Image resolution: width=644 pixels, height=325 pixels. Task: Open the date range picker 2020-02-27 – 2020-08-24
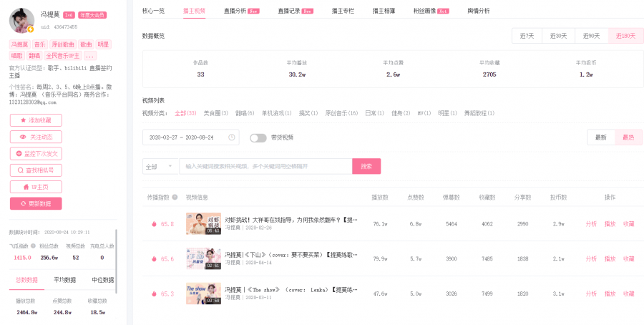click(190, 137)
